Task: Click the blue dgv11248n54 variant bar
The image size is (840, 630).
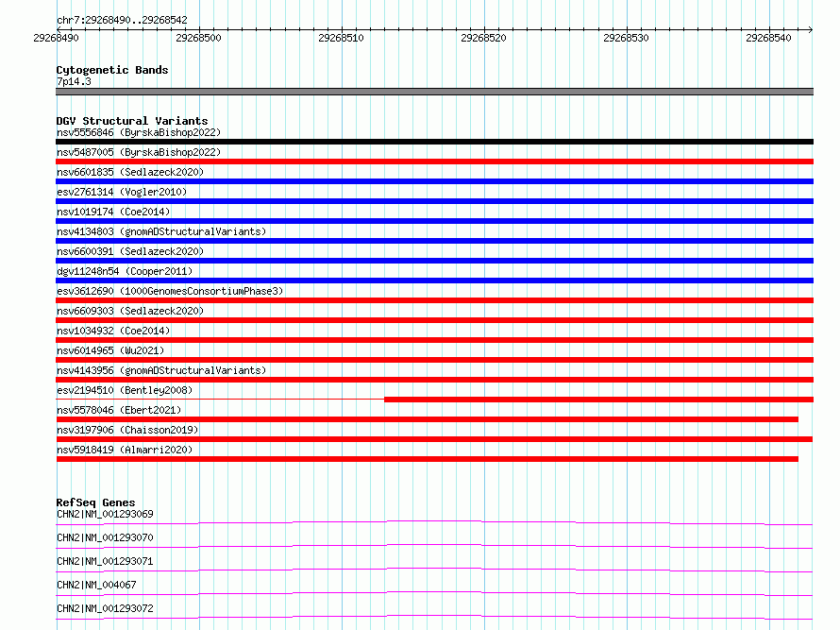Action: pos(434,281)
